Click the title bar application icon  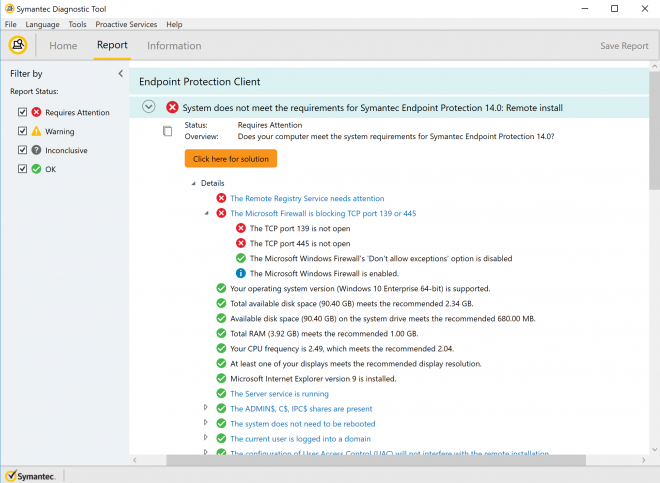pos(9,8)
